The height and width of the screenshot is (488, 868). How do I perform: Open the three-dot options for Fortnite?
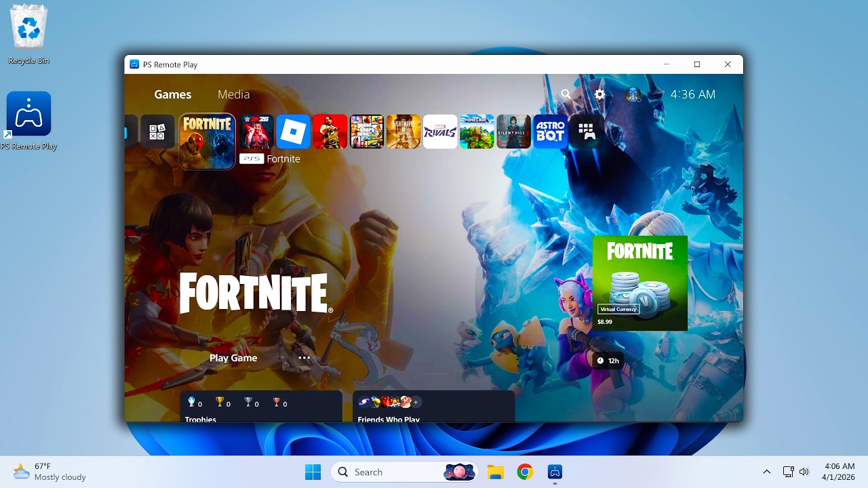(304, 358)
